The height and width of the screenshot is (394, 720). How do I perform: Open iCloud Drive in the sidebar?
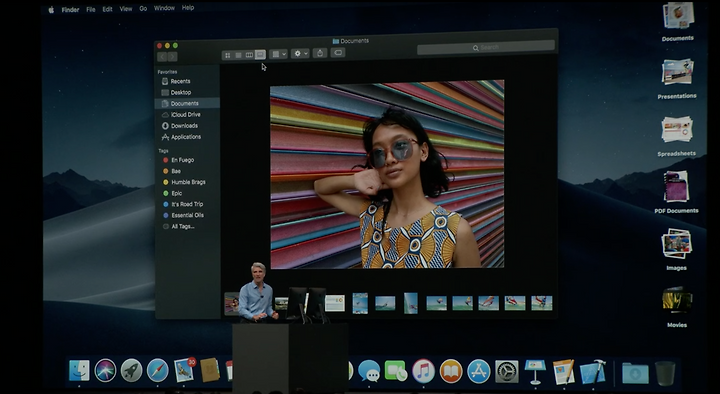tap(187, 114)
